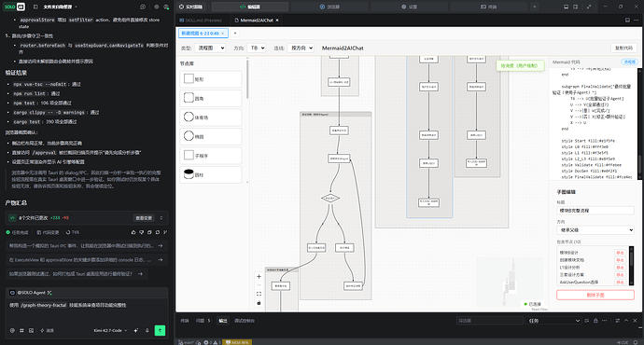Give a thumbs down to the response

[141, 232]
